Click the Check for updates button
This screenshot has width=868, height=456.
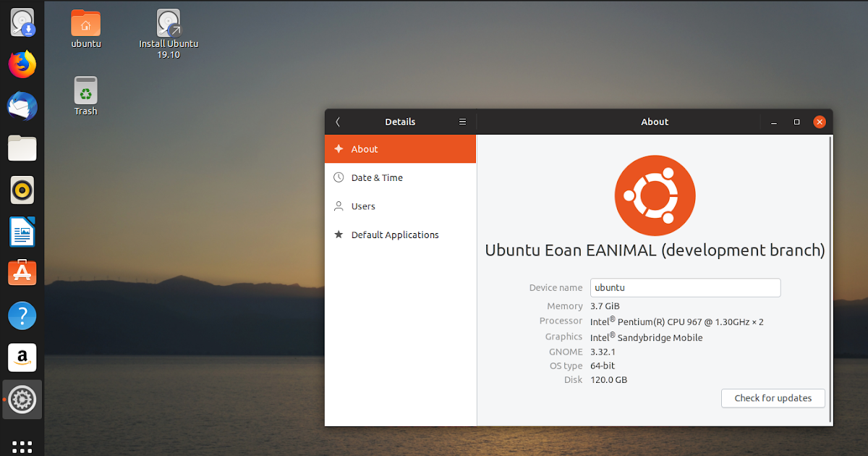click(x=773, y=398)
